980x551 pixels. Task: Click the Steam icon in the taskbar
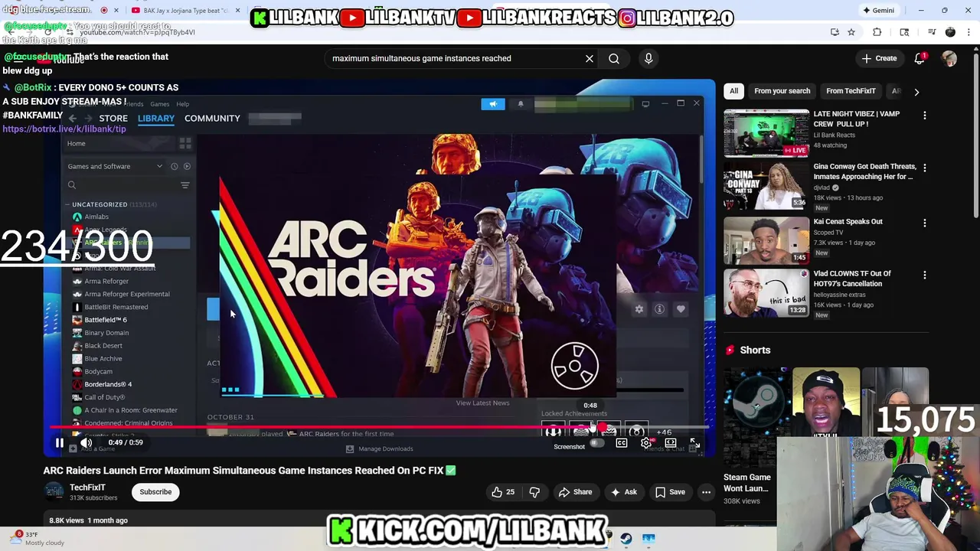[x=626, y=539]
